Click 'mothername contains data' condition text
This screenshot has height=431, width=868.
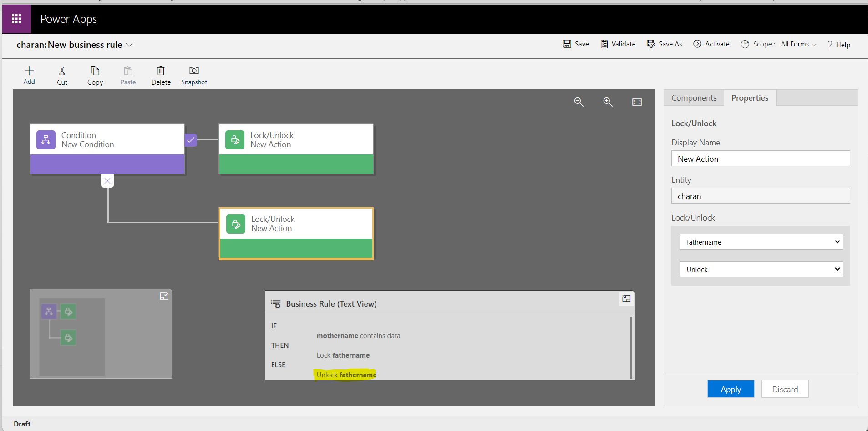point(359,336)
